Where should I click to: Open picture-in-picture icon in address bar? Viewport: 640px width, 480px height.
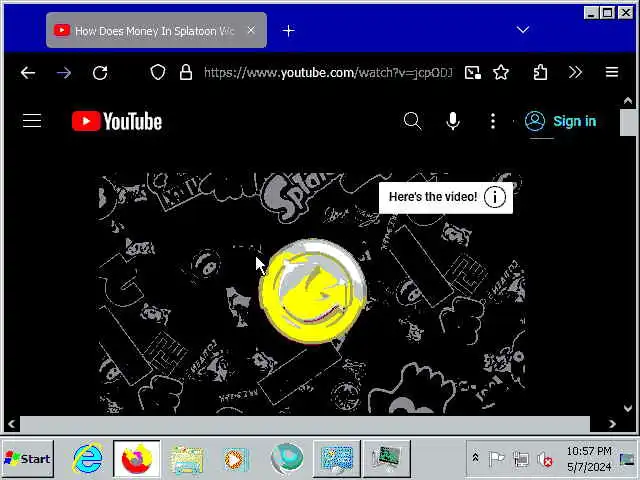coord(473,73)
